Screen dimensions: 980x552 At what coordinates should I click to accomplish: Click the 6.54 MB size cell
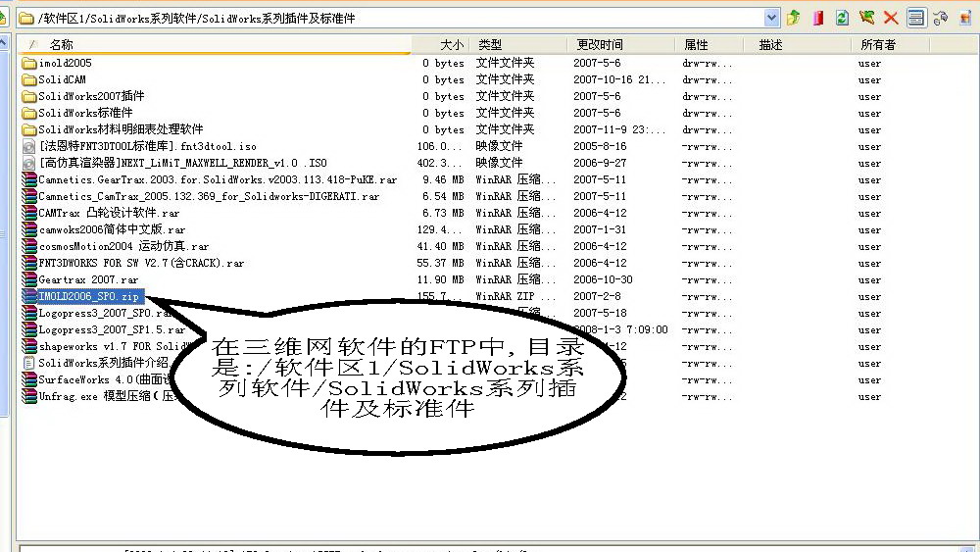click(443, 196)
